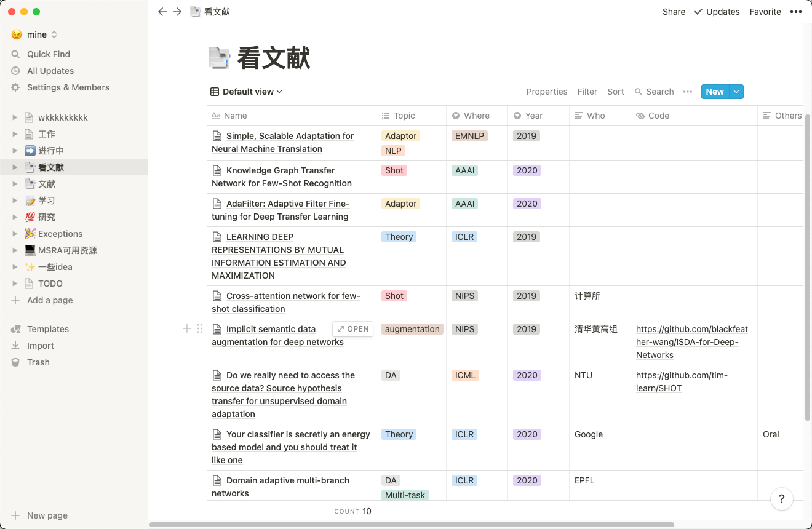Open the mine workspace switcher

[34, 34]
